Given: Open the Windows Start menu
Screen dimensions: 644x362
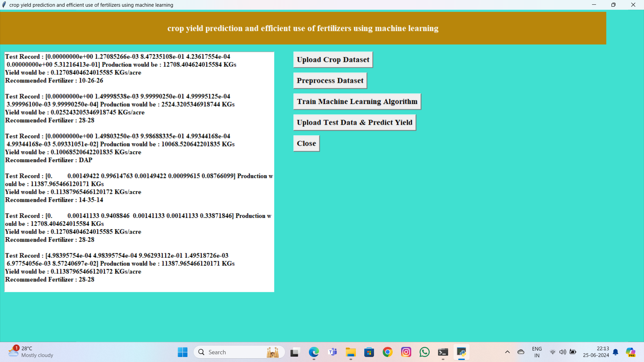Looking at the screenshot, I should (x=182, y=352).
